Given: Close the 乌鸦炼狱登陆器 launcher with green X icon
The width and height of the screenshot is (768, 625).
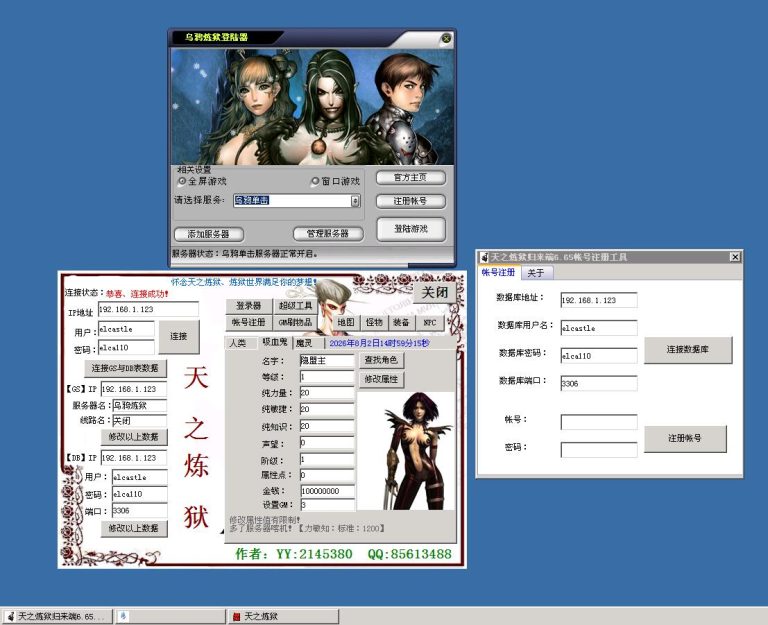Looking at the screenshot, I should (x=446, y=38).
